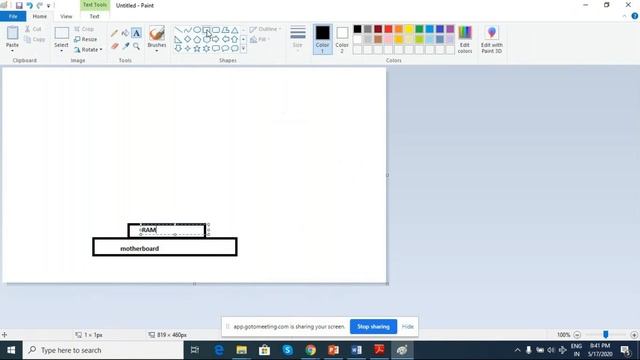The height and width of the screenshot is (360, 640).
Task: Click Edit colors button
Action: pyautogui.click(x=465, y=39)
